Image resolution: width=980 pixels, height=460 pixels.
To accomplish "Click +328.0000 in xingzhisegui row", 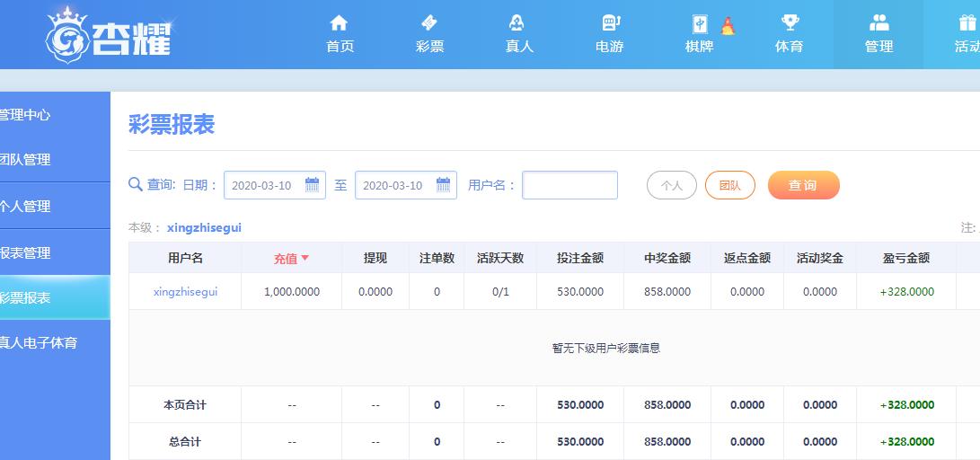I will 907,292.
